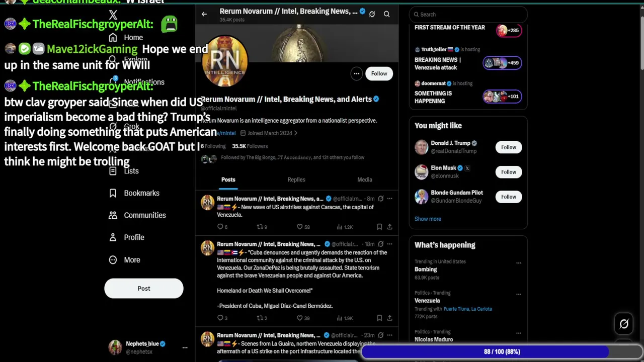Open options for Bombing trend
This screenshot has height=362, width=644.
[x=519, y=263]
